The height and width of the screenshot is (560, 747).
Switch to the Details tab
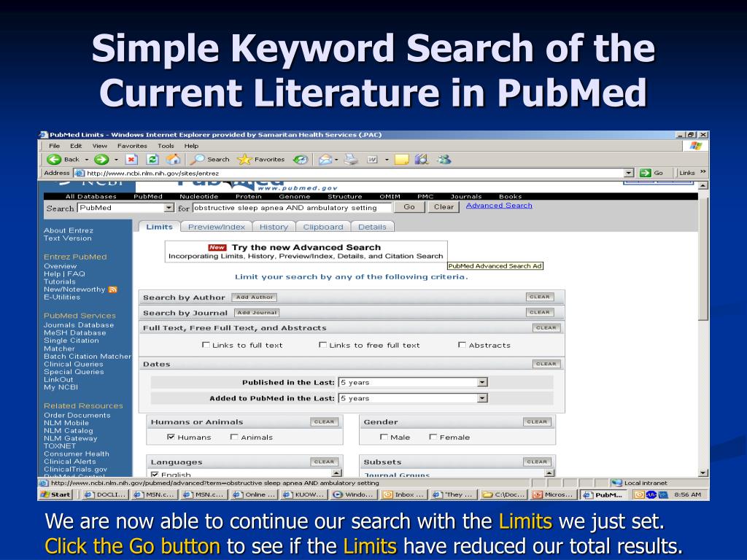[372, 227]
